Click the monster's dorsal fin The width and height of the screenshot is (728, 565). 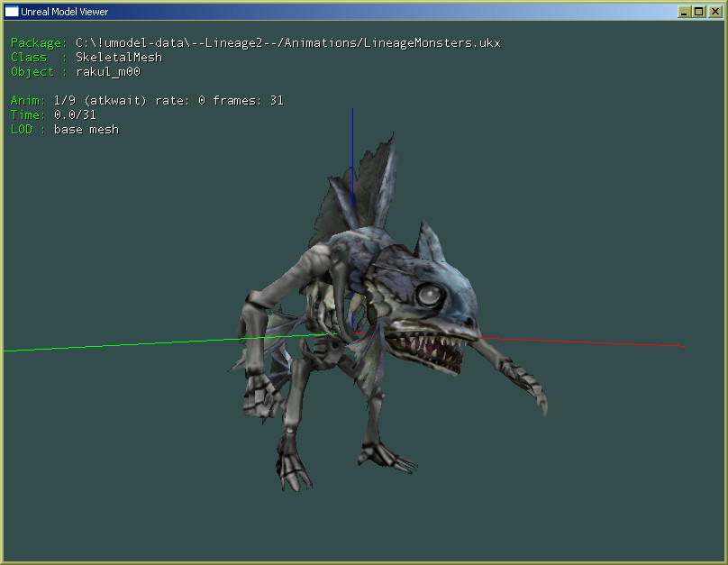tap(359, 190)
